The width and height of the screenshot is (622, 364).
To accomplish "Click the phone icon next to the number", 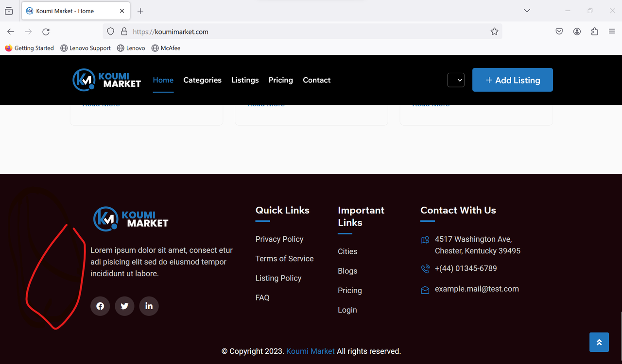I will (x=425, y=268).
